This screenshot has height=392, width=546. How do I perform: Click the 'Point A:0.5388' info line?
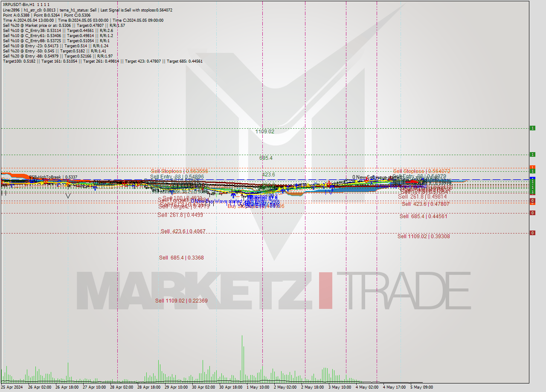(x=46, y=15)
